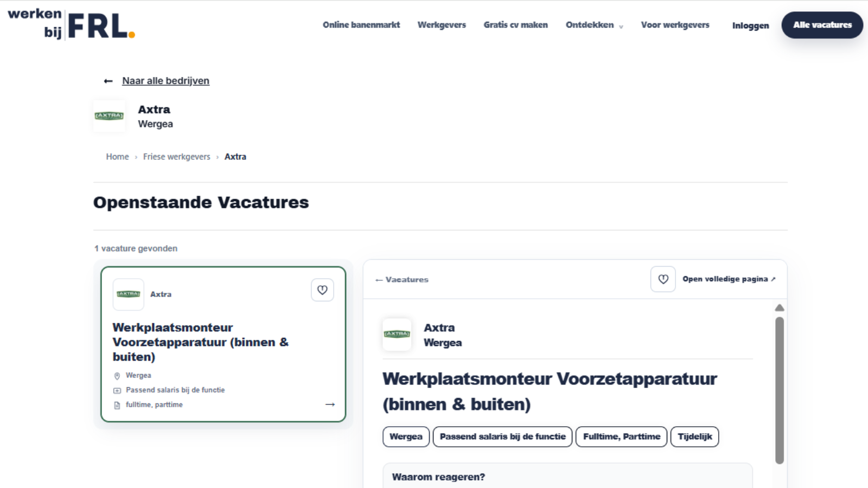
Task: Click the back arrow beside Naar alle bedrijven
Action: [x=108, y=81]
